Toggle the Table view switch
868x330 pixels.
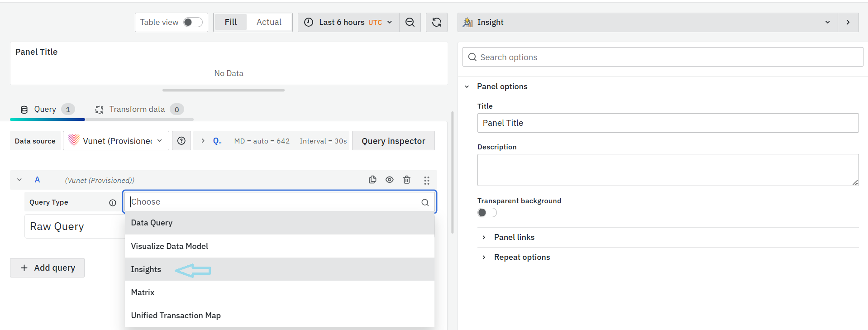coord(193,22)
